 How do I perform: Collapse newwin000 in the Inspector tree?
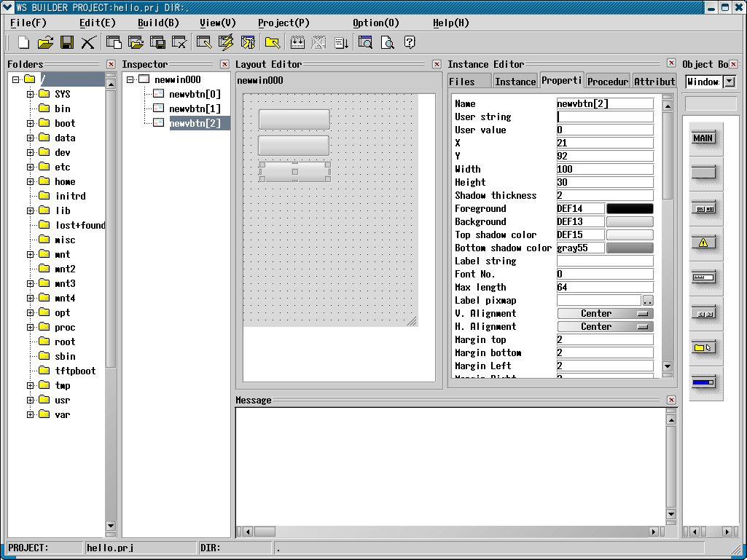[x=130, y=79]
